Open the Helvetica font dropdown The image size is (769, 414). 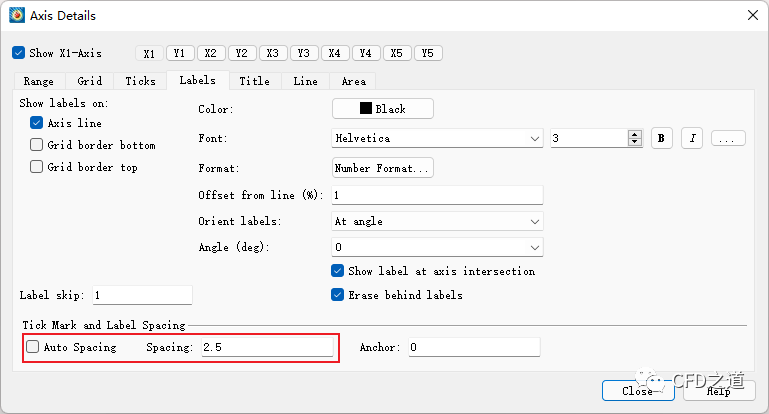(437, 138)
